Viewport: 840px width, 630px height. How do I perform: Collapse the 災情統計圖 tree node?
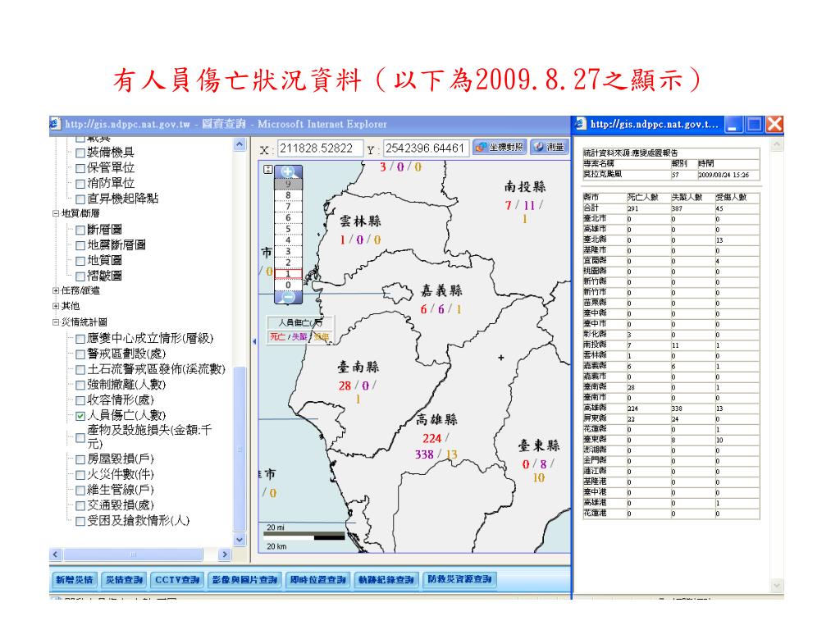point(55,322)
